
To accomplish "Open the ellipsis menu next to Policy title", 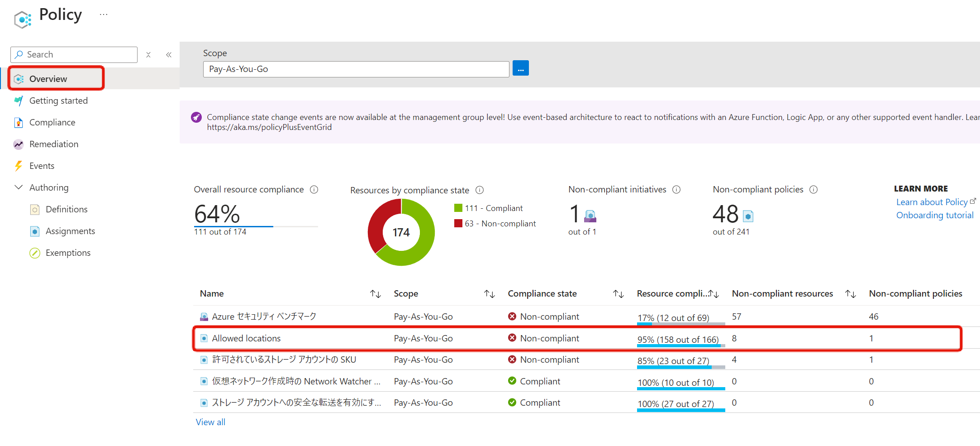I will click(104, 14).
